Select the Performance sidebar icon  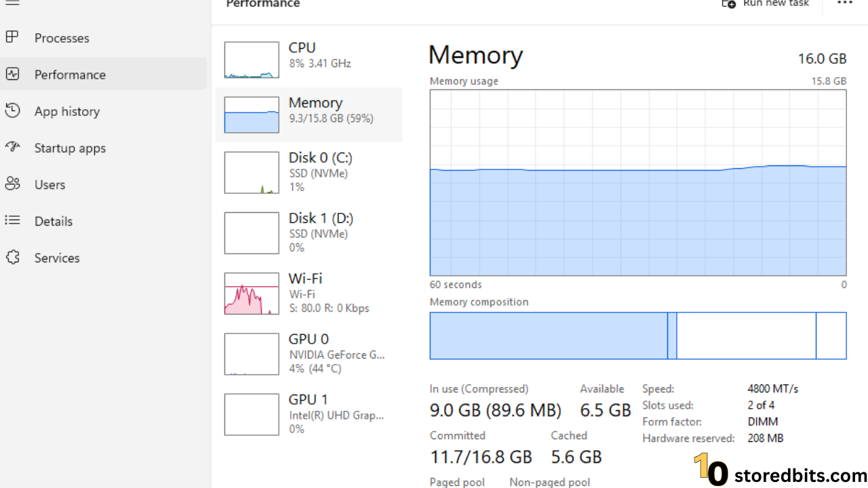[x=14, y=74]
